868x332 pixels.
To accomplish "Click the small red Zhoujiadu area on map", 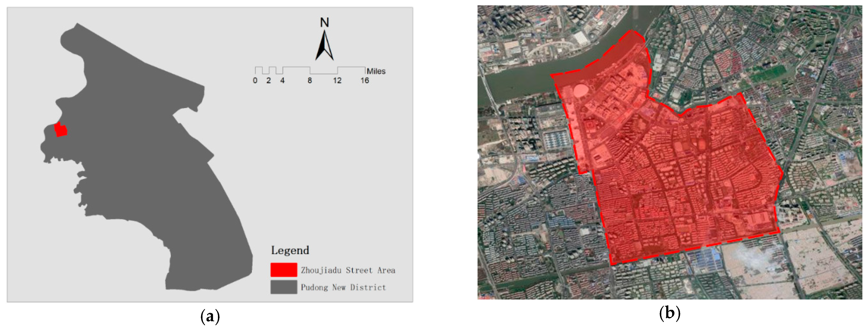I will click(61, 130).
